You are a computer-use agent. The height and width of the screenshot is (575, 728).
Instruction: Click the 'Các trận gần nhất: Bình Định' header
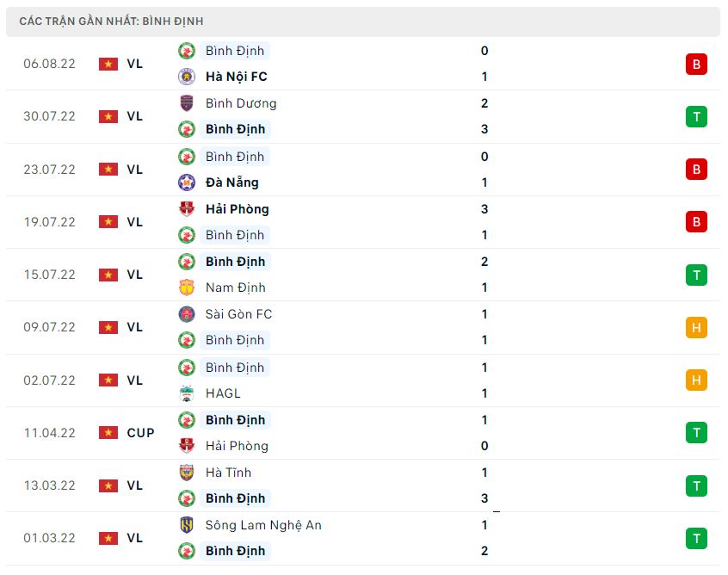[112, 21]
